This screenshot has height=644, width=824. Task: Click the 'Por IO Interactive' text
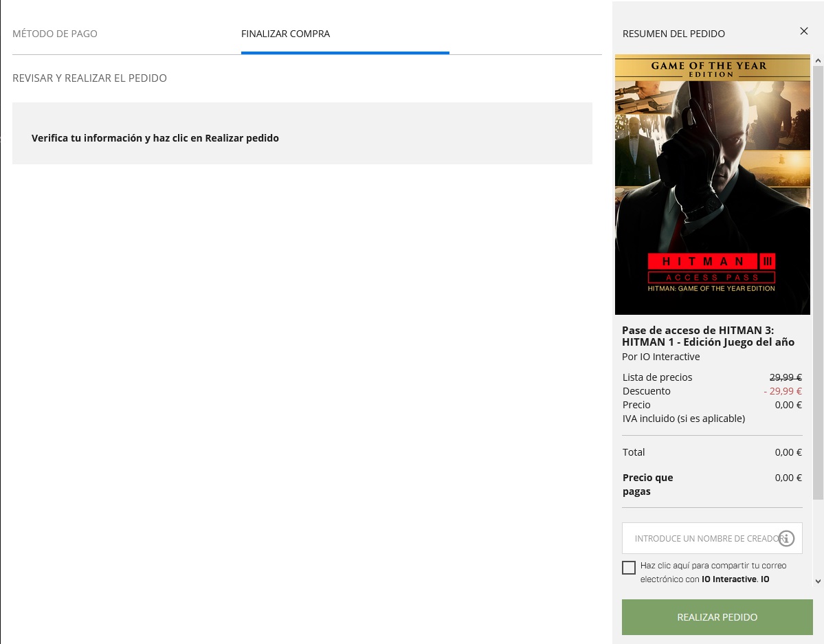pos(660,357)
